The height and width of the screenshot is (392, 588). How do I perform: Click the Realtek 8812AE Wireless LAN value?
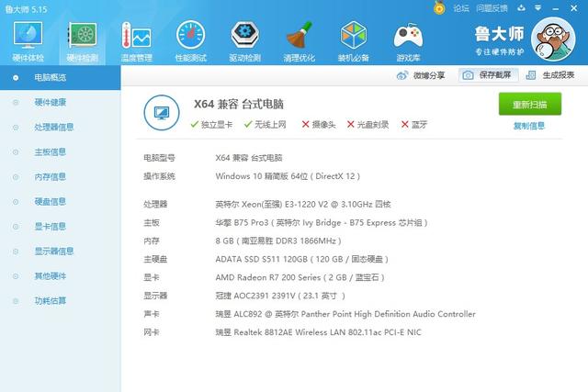click(x=319, y=332)
